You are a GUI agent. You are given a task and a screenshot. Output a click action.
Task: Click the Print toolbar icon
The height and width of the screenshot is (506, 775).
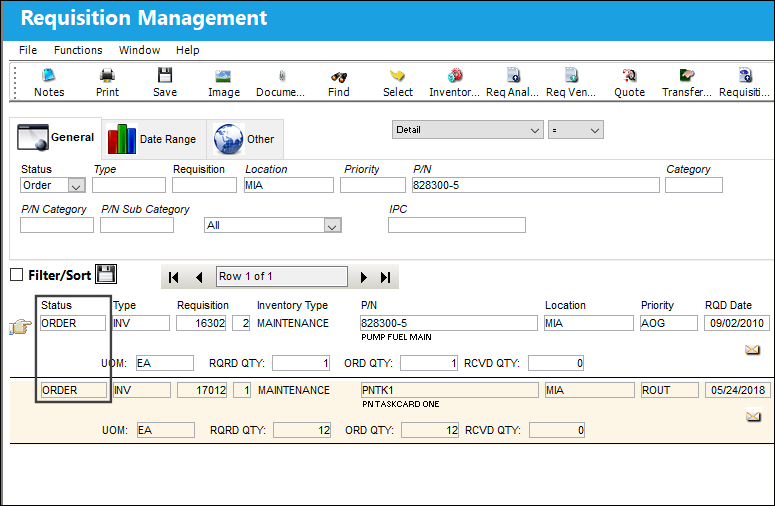click(107, 76)
